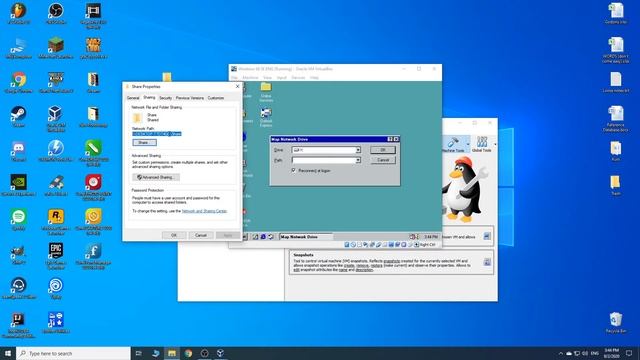Open the View menu in the VM window
Image resolution: width=640 pixels, height=360 pixels.
coord(267,78)
